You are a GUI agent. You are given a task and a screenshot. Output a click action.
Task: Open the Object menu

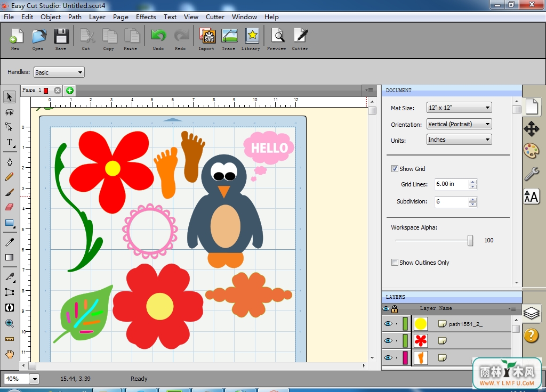[x=51, y=17]
